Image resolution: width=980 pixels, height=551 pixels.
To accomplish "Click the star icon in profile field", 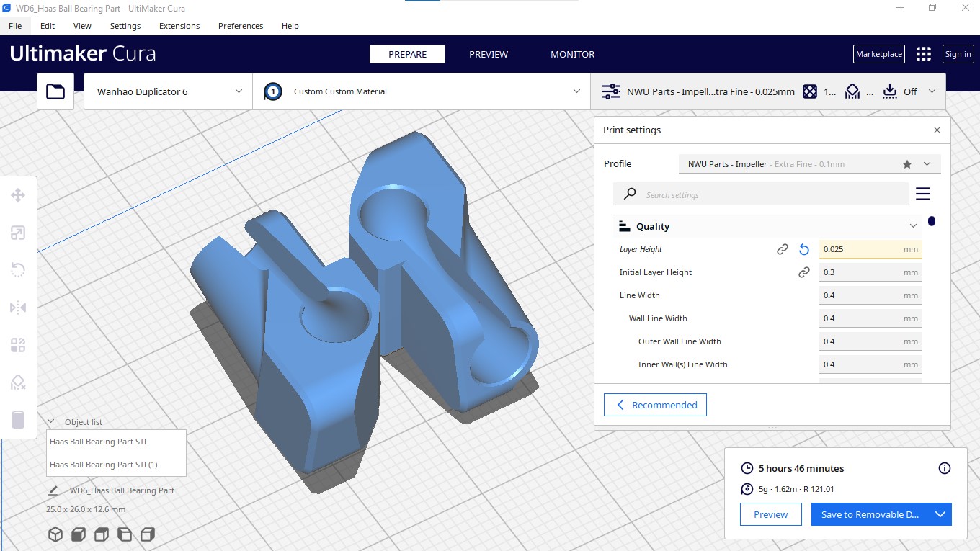I will pos(907,164).
